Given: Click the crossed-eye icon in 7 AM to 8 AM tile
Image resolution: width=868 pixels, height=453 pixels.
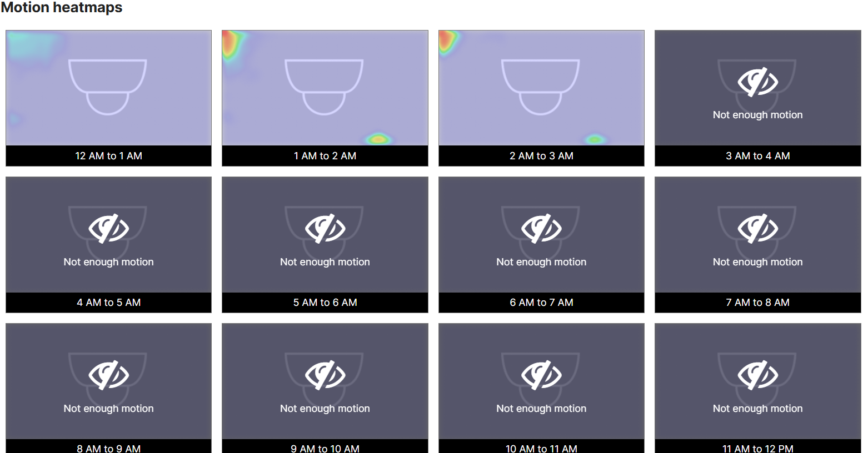Looking at the screenshot, I should tap(758, 229).
